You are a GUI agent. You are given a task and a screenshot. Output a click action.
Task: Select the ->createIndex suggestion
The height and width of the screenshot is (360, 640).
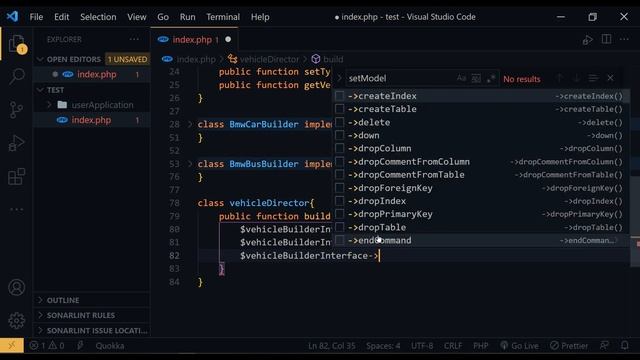(481, 96)
